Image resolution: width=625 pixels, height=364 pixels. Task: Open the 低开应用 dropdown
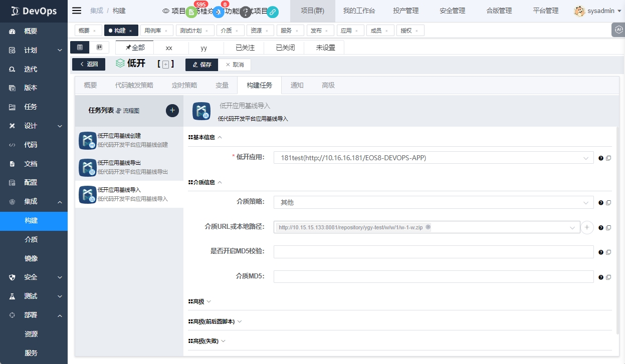click(433, 158)
